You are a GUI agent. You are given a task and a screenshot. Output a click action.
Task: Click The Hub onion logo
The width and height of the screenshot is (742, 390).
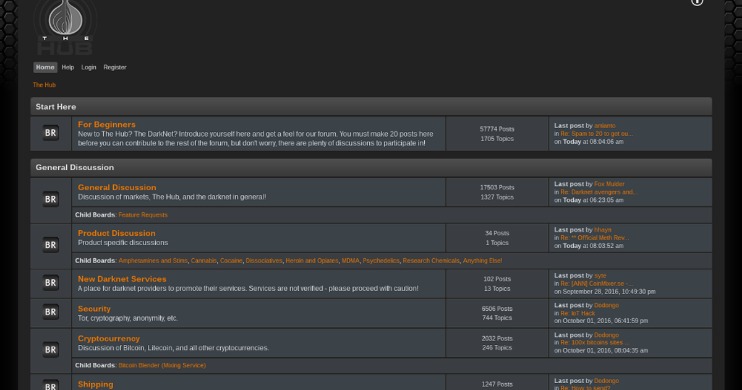pos(65,27)
